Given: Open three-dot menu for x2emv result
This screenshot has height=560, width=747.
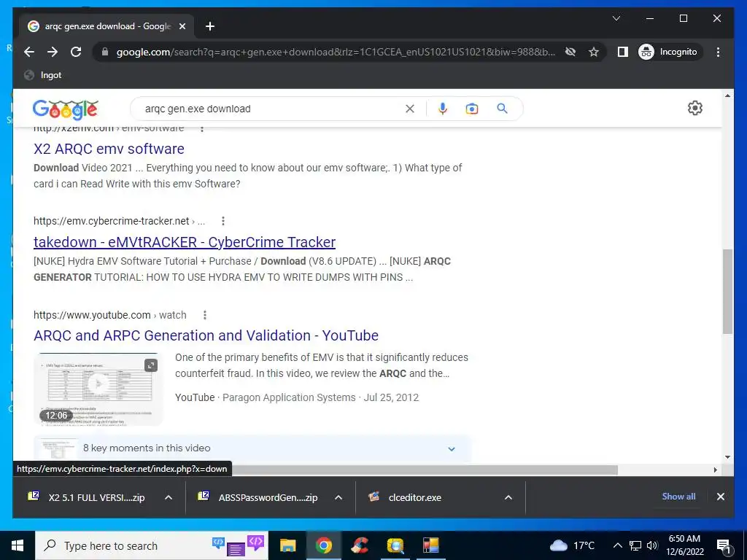Looking at the screenshot, I should [202, 128].
